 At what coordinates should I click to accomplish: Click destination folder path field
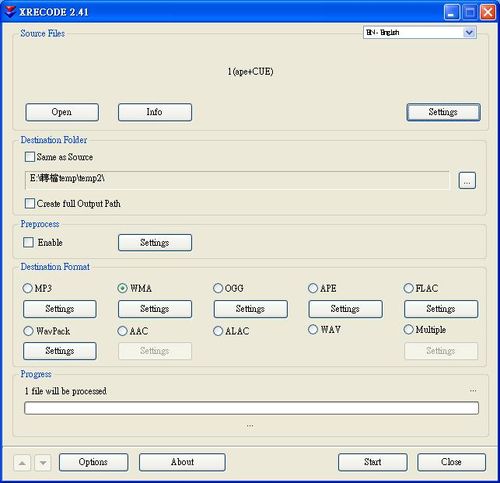(x=237, y=180)
